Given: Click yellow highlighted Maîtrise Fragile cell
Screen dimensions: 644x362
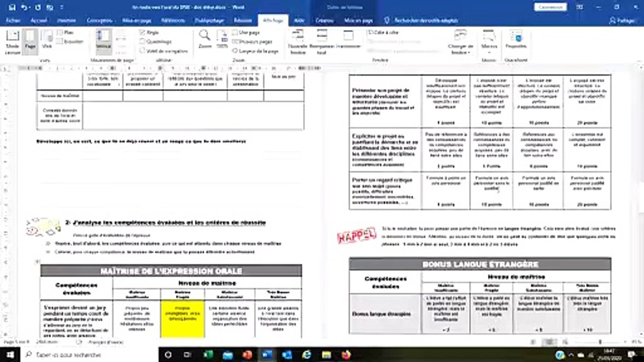Looking at the screenshot, I should pyautogui.click(x=183, y=319).
